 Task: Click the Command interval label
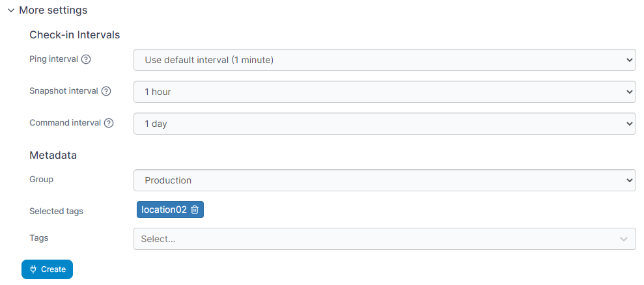[x=65, y=123]
